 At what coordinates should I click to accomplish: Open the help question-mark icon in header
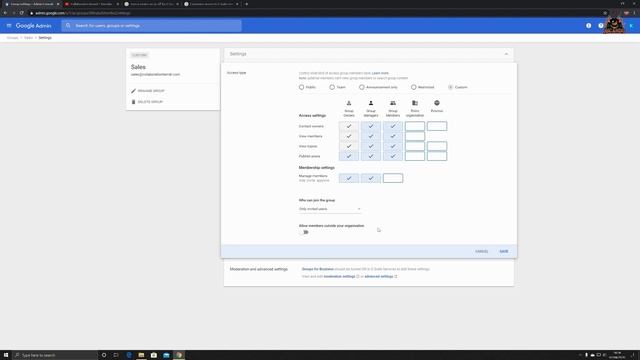tap(600, 26)
